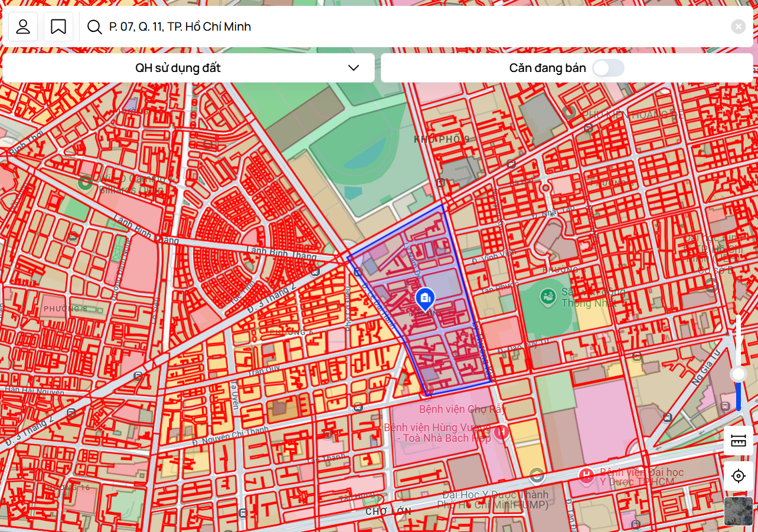Click the search magnifier icon
The width and height of the screenshot is (758, 532).
pos(94,27)
